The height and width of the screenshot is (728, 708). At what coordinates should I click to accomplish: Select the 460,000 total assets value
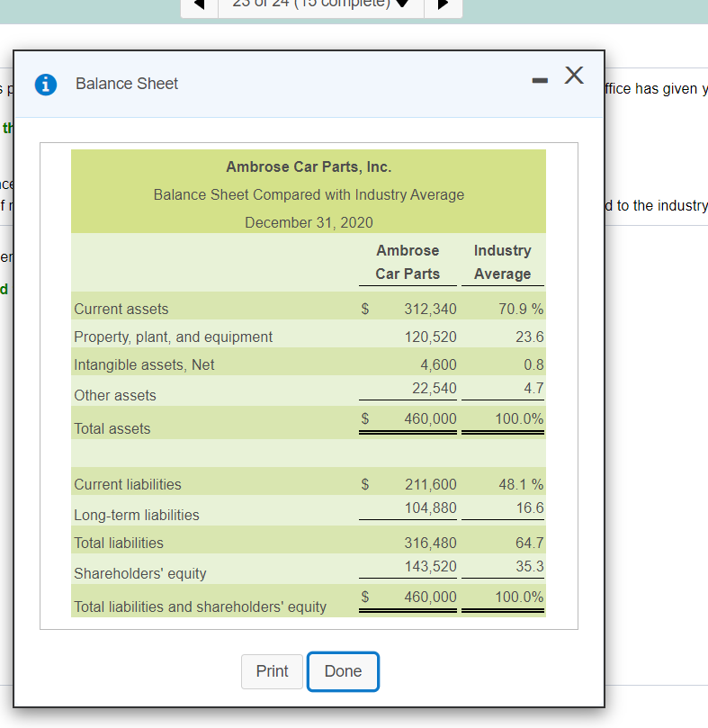[430, 418]
